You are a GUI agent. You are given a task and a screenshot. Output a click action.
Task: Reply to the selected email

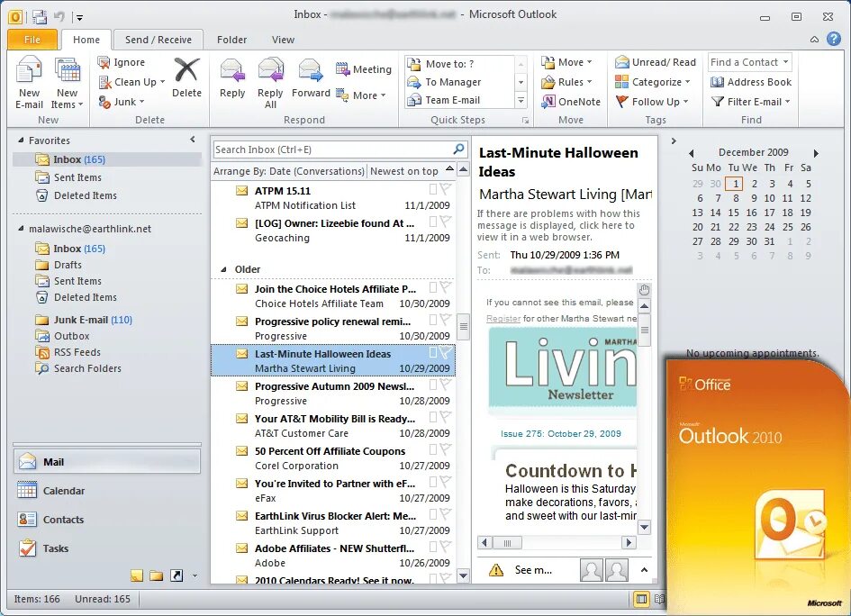(232, 78)
